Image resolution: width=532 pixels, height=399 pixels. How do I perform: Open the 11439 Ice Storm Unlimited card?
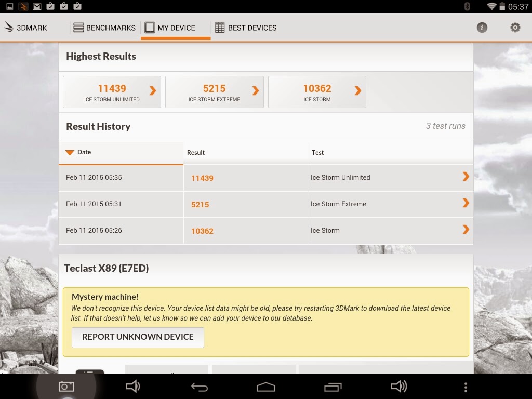pyautogui.click(x=112, y=92)
